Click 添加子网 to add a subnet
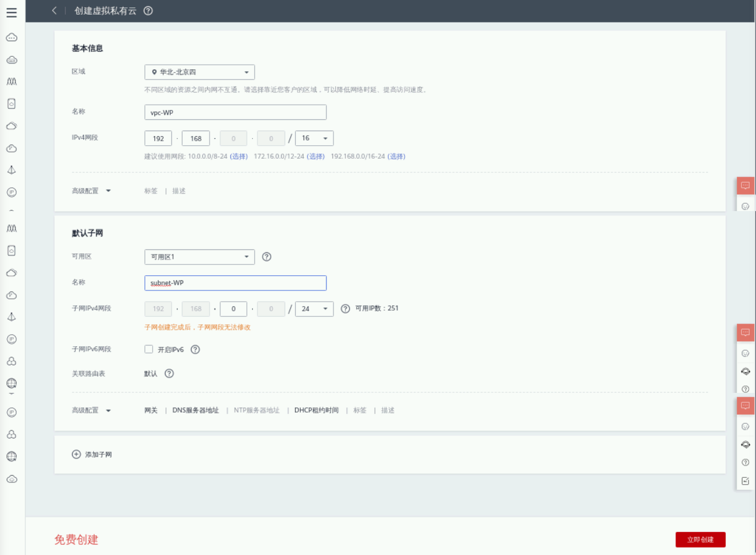756x555 pixels. 92,454
